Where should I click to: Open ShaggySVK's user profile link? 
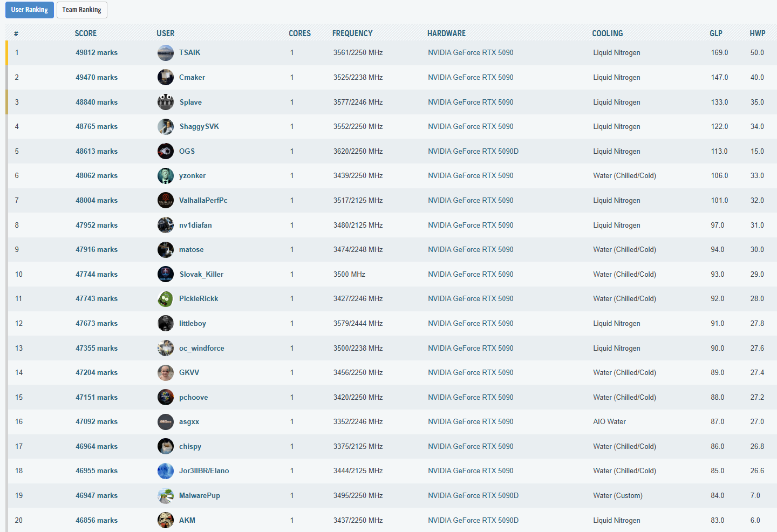pos(199,127)
